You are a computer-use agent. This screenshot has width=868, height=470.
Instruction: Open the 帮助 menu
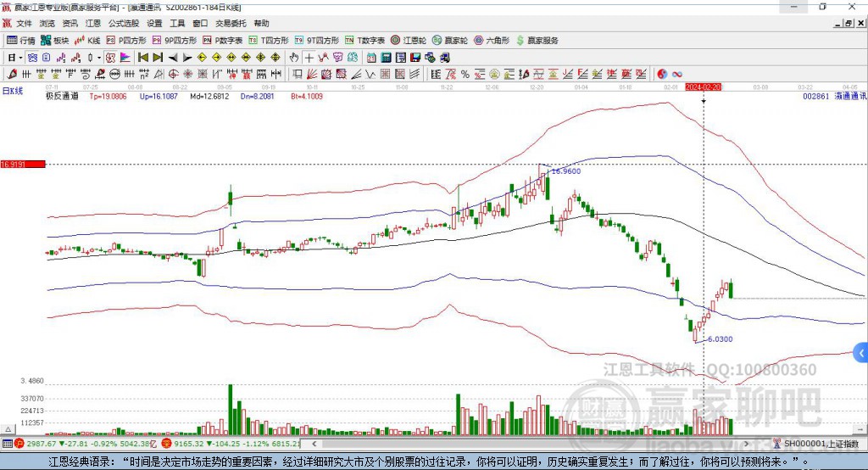pyautogui.click(x=261, y=23)
